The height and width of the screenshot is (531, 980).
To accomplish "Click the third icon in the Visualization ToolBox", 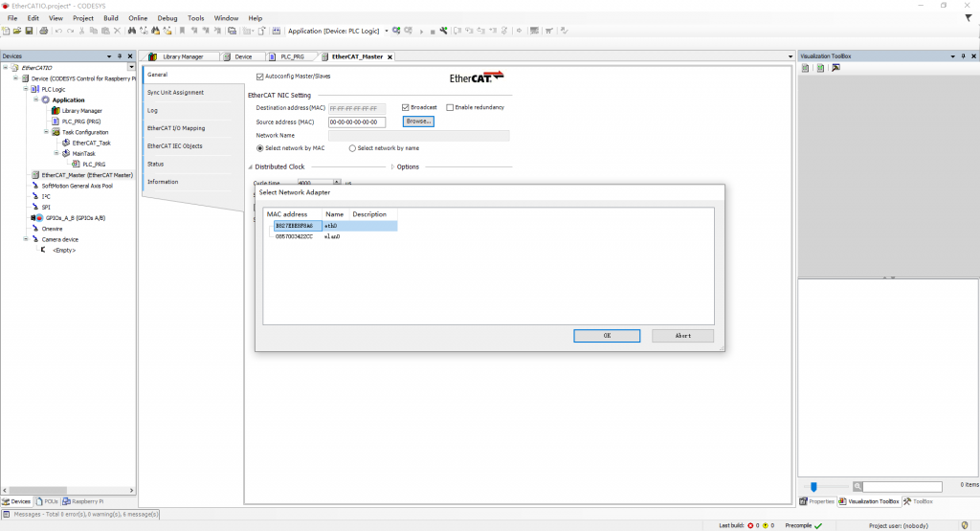I will (835, 68).
